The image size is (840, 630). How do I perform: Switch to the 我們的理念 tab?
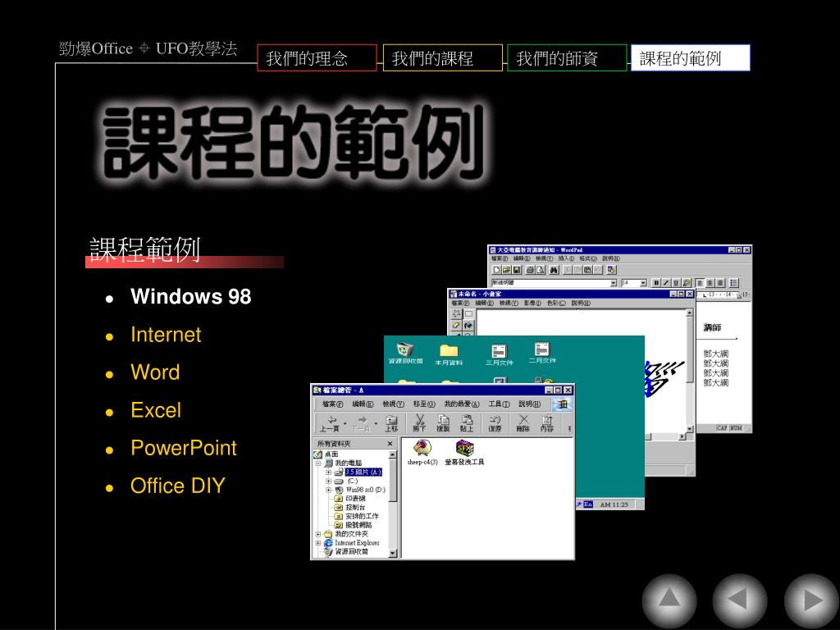tap(317, 58)
